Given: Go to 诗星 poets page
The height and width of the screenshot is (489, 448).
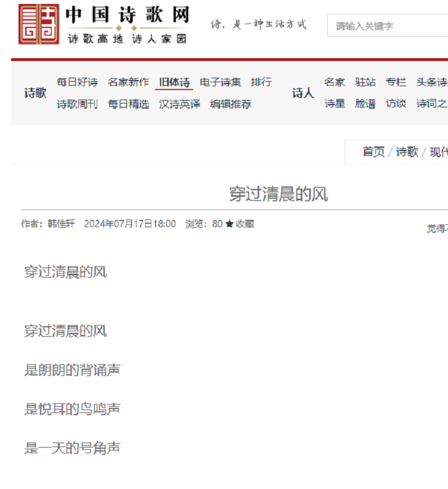Looking at the screenshot, I should (334, 104).
